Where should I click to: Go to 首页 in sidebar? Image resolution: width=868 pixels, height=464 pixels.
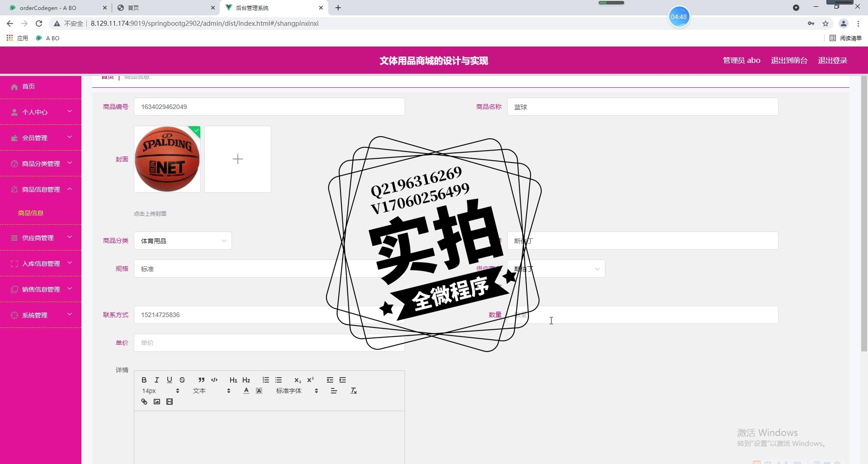click(x=41, y=86)
